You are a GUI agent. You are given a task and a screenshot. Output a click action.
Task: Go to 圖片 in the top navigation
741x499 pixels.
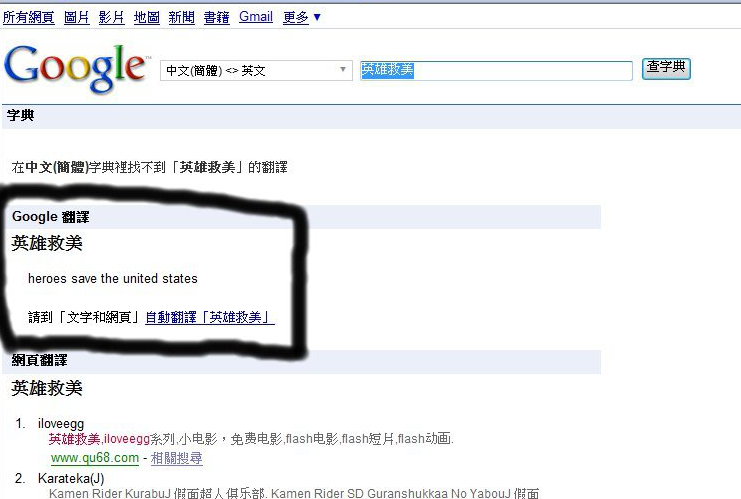77,17
